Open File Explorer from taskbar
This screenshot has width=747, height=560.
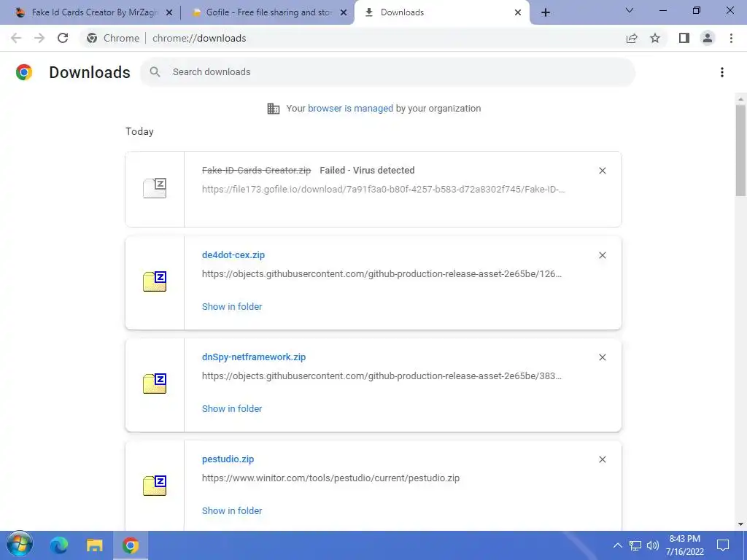click(94, 545)
